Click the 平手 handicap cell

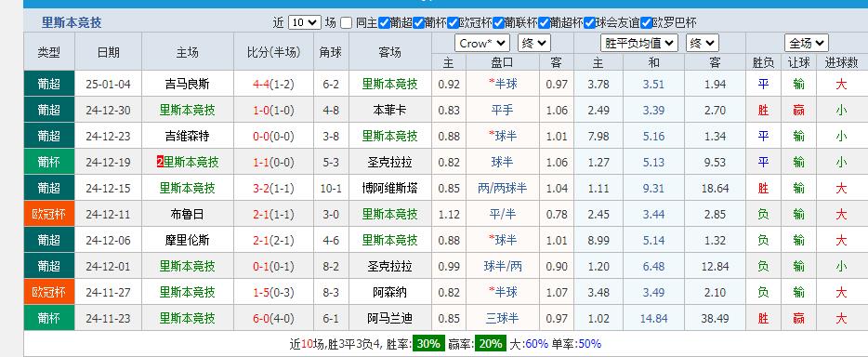pos(502,110)
